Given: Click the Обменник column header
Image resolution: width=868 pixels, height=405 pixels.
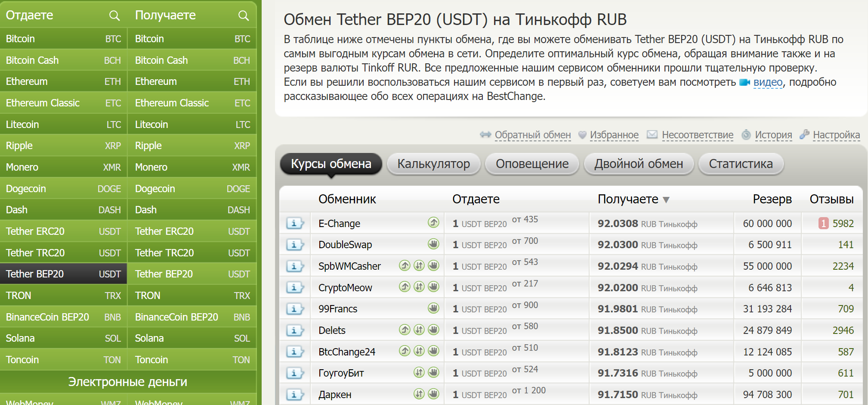Looking at the screenshot, I should (347, 199).
